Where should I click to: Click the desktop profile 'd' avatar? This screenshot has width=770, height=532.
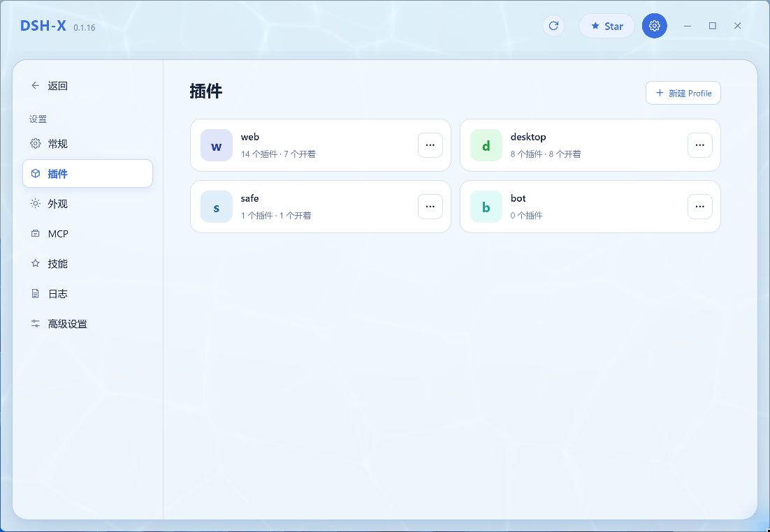coord(486,145)
